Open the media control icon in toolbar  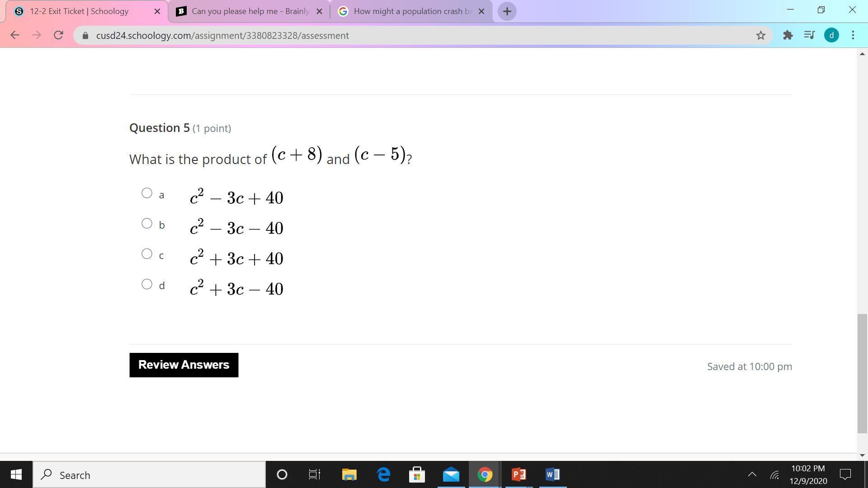[809, 35]
